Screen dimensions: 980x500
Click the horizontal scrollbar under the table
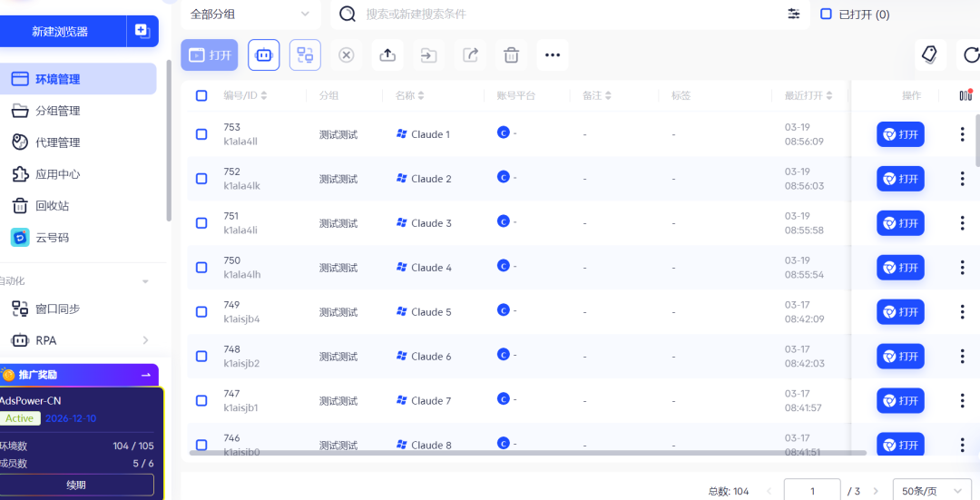(528, 453)
